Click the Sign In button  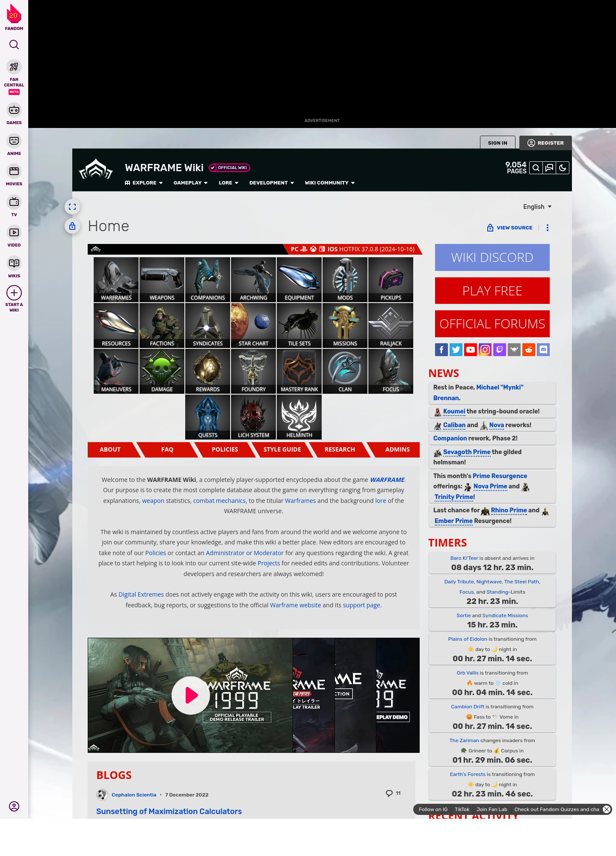click(x=498, y=143)
